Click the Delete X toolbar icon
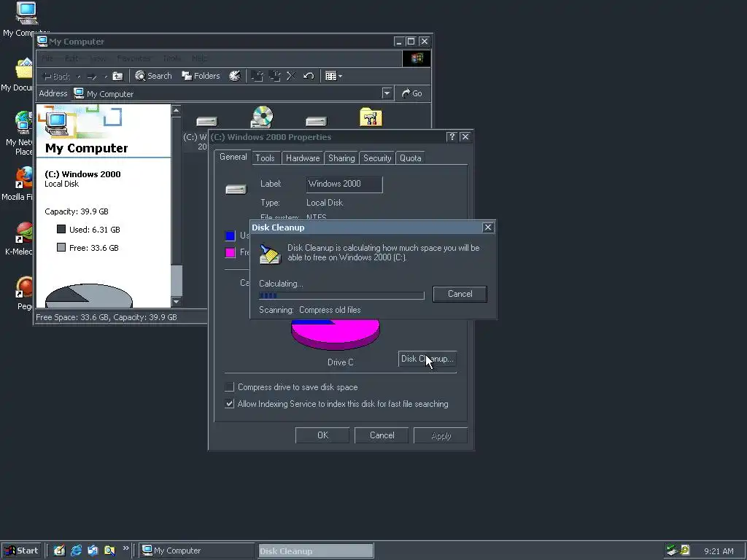Viewport: 747px width, 560px height. click(291, 76)
